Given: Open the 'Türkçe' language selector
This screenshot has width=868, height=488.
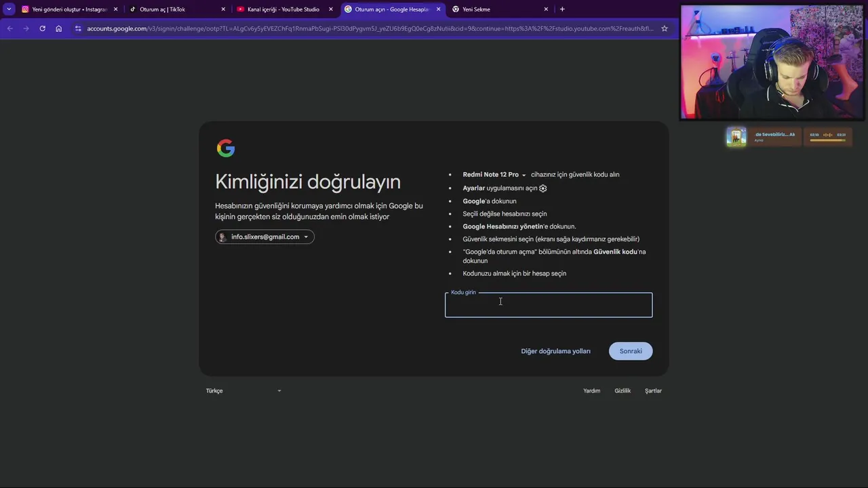Looking at the screenshot, I should (x=243, y=391).
